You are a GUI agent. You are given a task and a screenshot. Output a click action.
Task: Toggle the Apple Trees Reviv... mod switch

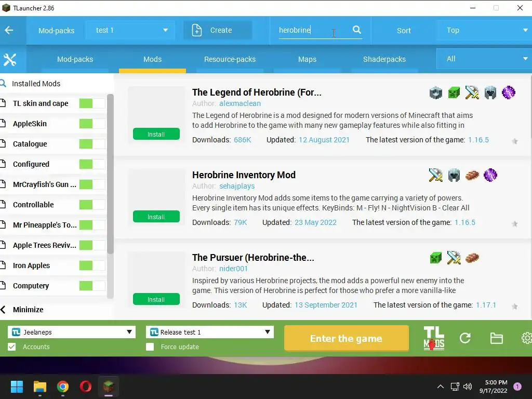(92, 245)
